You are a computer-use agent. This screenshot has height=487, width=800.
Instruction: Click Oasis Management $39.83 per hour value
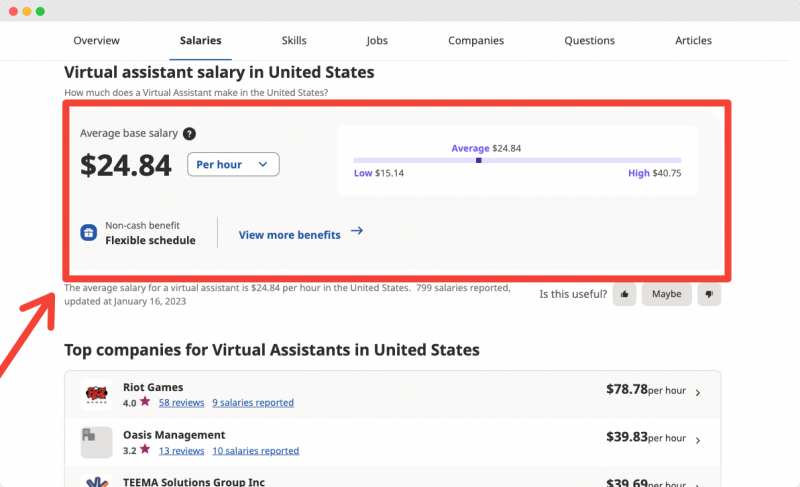click(x=646, y=437)
